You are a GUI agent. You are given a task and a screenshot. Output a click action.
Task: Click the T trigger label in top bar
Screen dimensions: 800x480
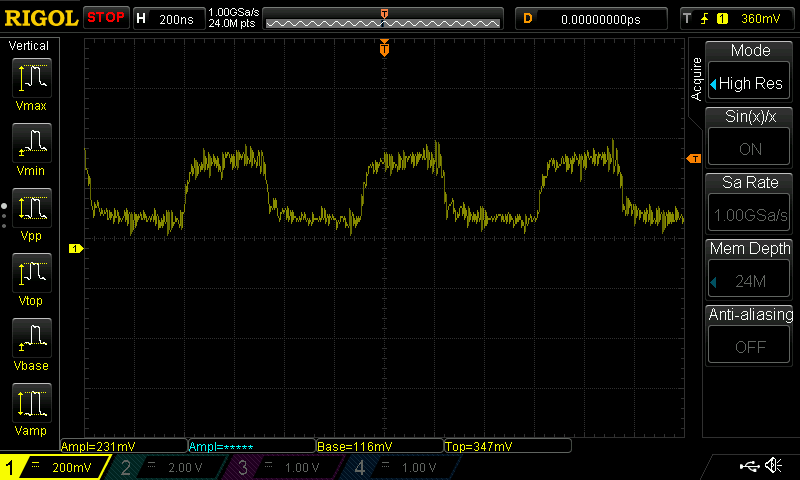pos(687,19)
